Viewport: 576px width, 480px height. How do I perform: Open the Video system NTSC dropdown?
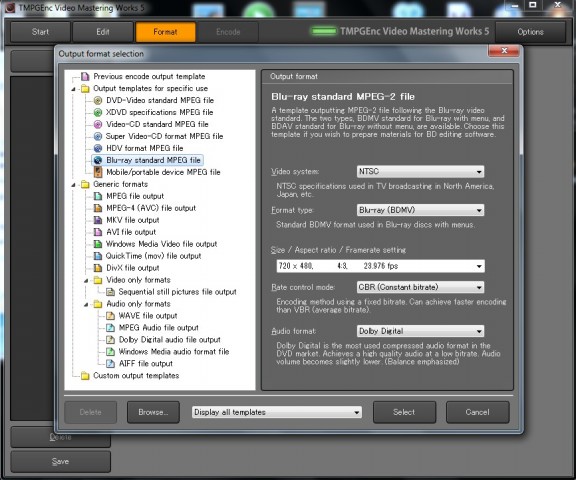coord(420,172)
